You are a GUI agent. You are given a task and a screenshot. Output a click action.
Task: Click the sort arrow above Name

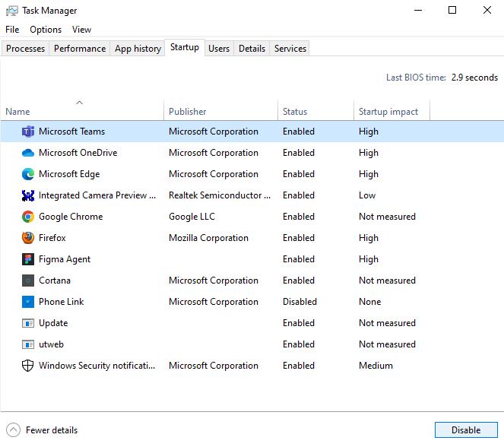79,103
